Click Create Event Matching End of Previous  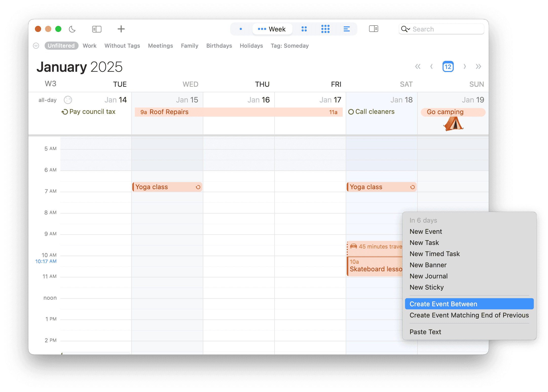click(x=469, y=315)
